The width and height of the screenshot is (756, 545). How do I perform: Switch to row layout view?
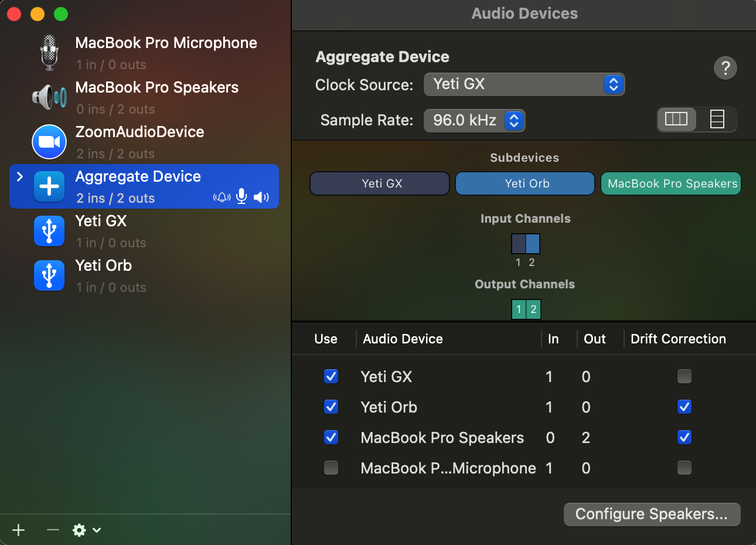(717, 120)
